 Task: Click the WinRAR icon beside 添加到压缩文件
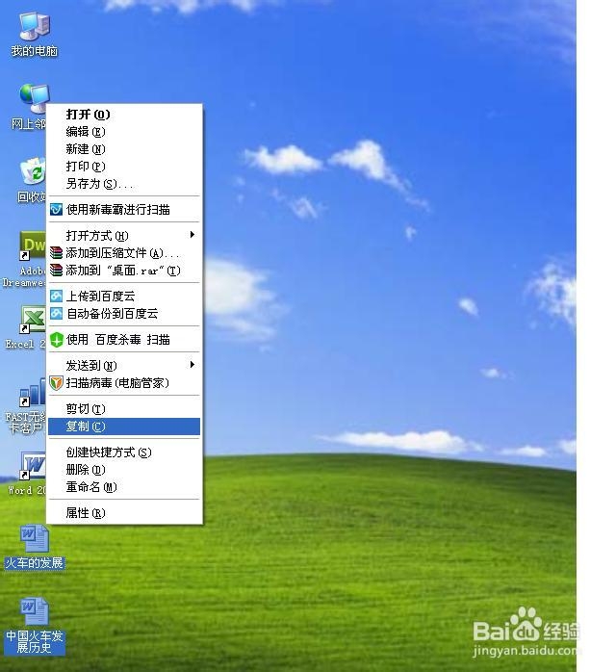(x=56, y=253)
